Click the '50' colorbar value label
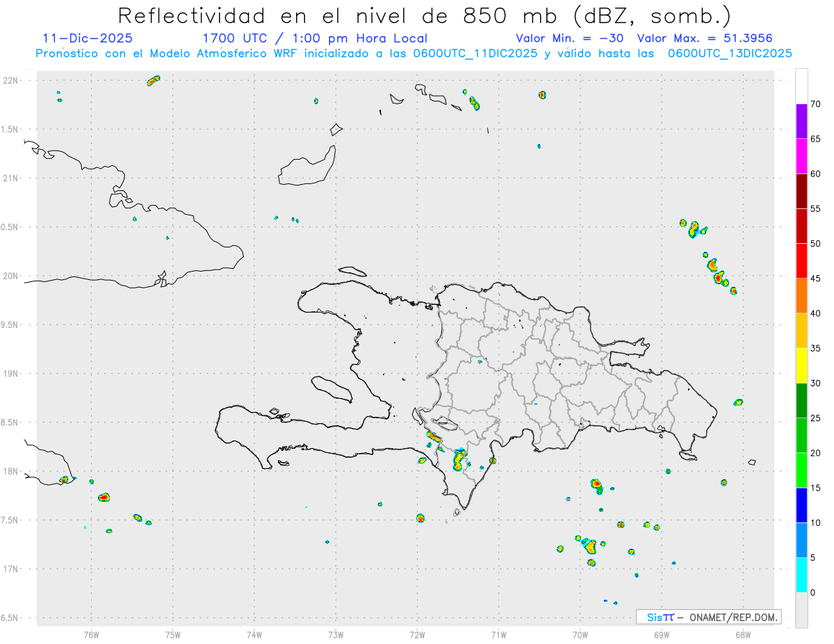 [816, 244]
